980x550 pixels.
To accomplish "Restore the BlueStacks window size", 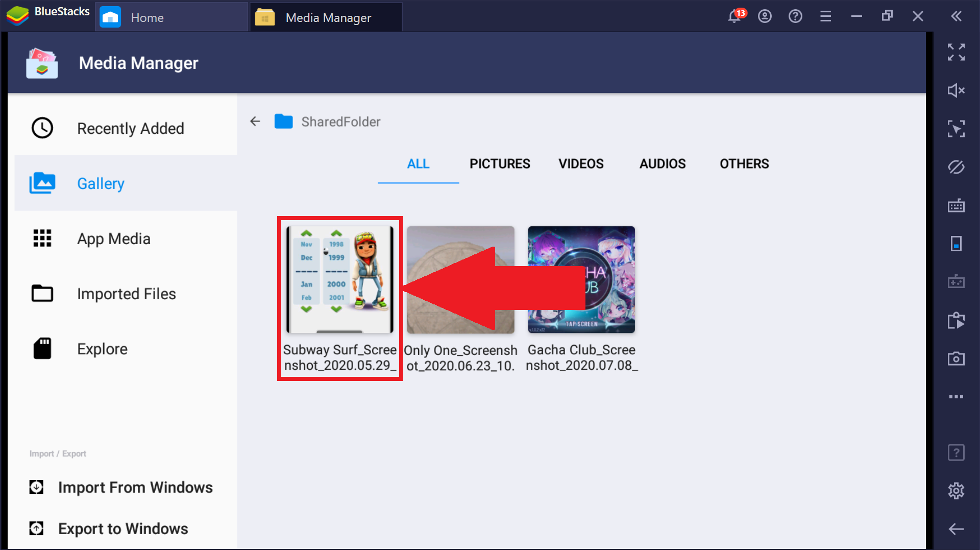I will [x=887, y=16].
